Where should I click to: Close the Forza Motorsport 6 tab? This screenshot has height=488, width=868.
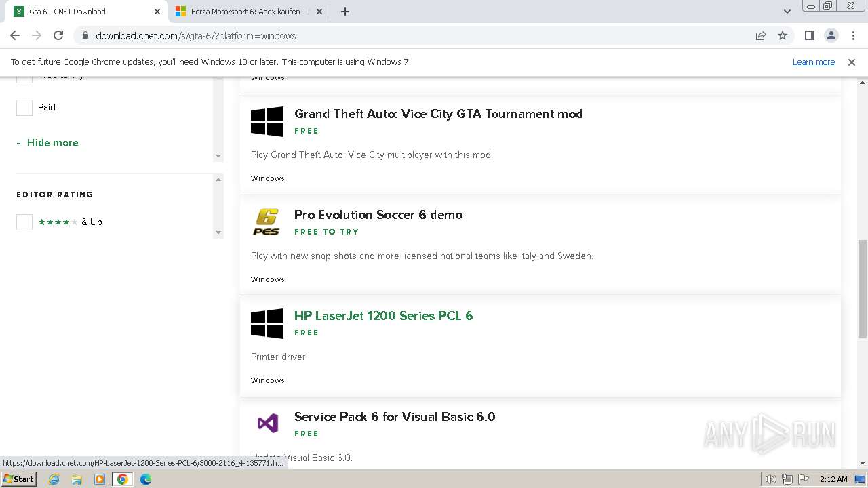tap(319, 12)
